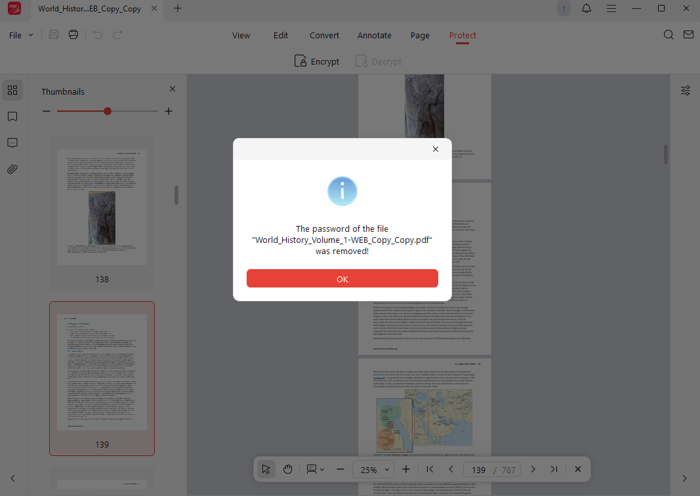The height and width of the screenshot is (496, 700).
Task: Click the envelope mail icon
Action: click(688, 35)
